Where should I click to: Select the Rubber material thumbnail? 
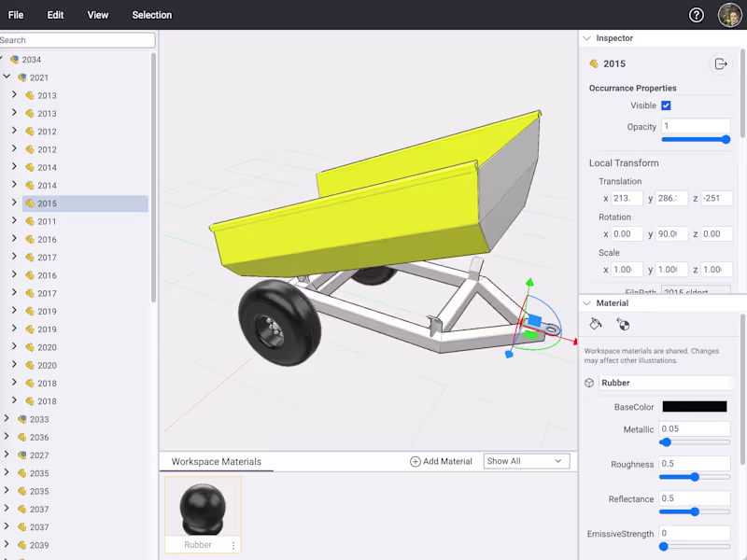point(203,515)
